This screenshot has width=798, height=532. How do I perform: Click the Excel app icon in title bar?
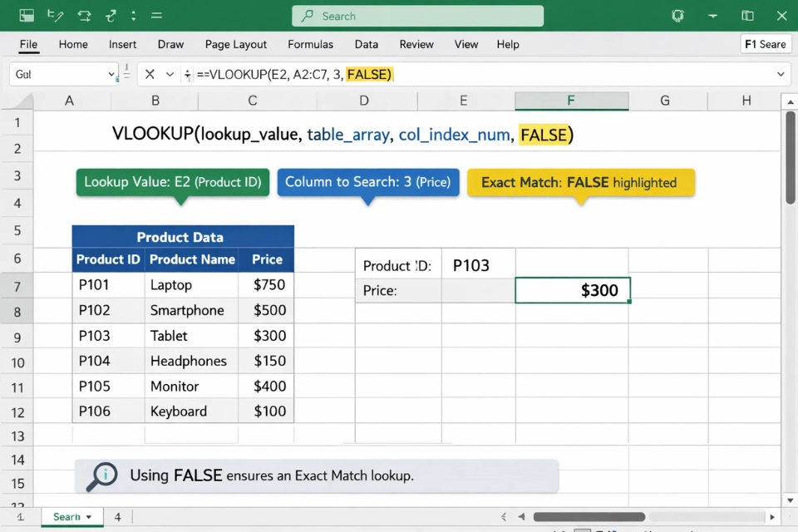26,15
